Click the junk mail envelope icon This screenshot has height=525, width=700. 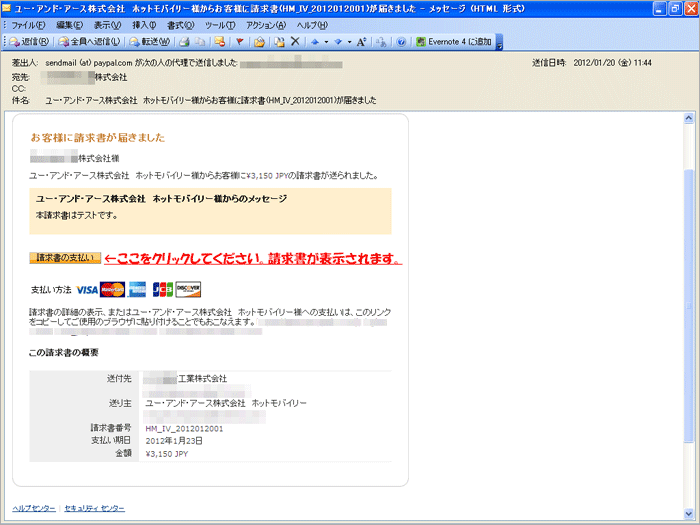[x=219, y=42]
